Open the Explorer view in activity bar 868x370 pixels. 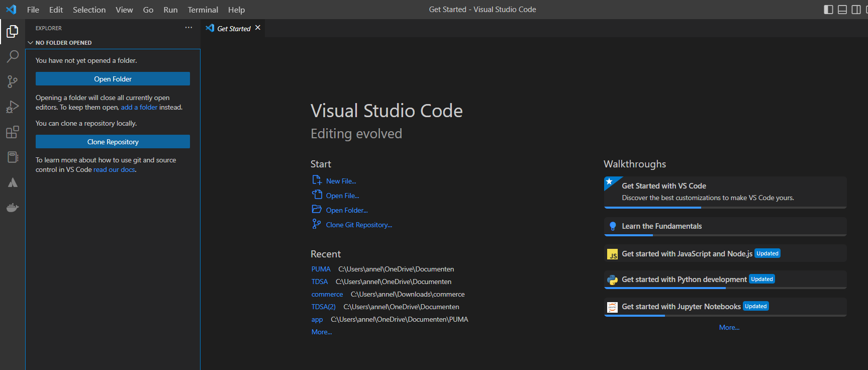pyautogui.click(x=13, y=31)
